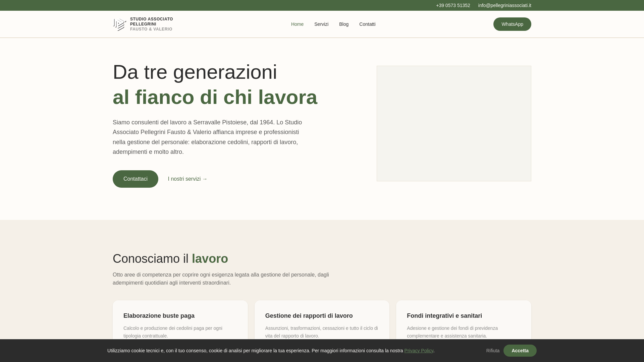Click 'Otto aree di competenza' paragraph
Screen dimensions: 644x362
click(221, 279)
